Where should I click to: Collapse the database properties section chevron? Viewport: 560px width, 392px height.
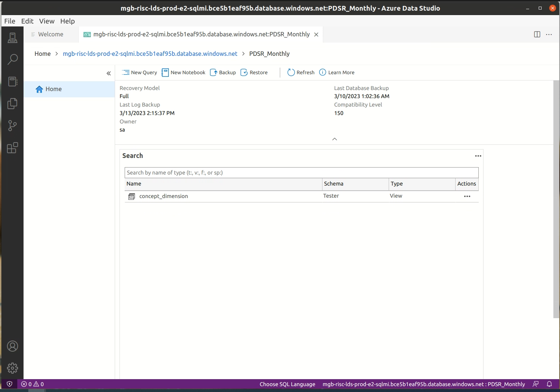335,139
